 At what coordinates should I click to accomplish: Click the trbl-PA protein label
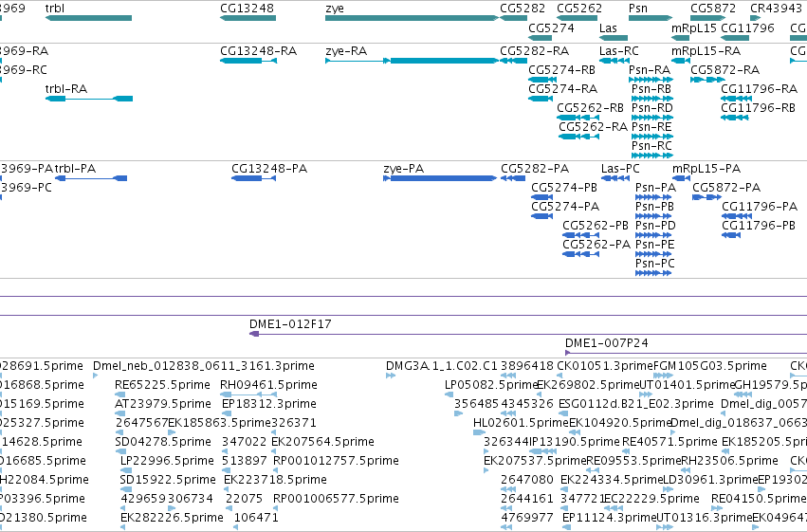tap(75, 169)
